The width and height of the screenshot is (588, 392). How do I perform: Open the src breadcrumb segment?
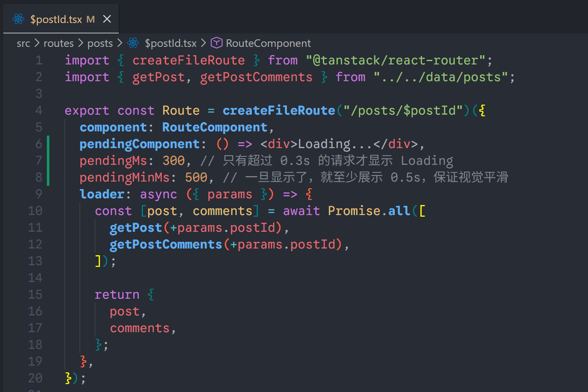(23, 44)
